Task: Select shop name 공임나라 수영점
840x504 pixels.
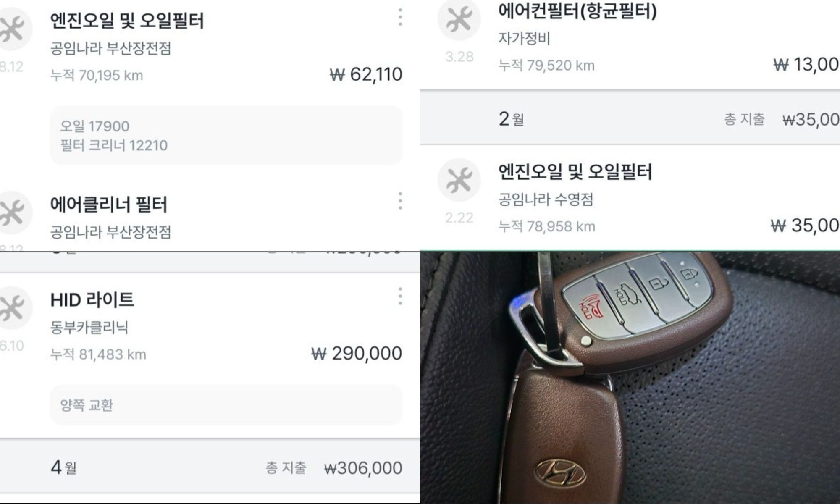Action: pos(546,199)
